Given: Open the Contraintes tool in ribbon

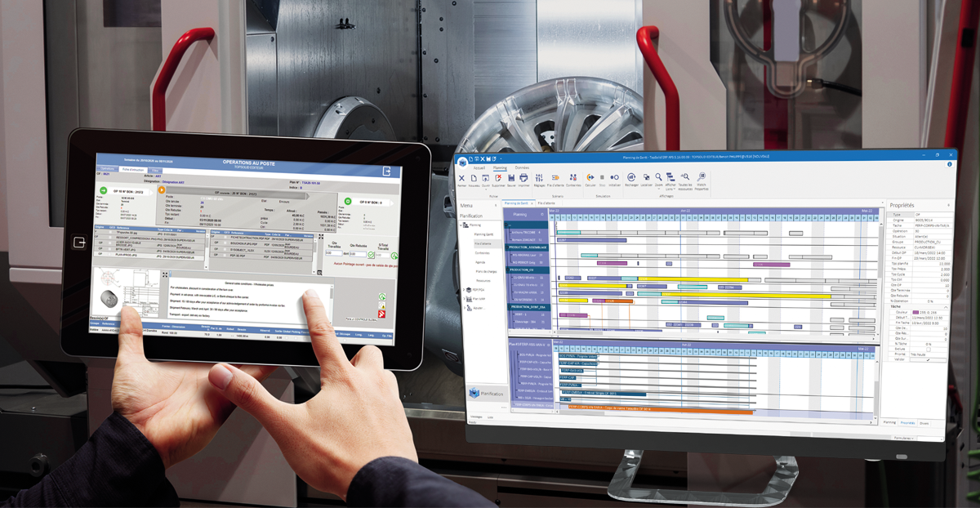Looking at the screenshot, I should [x=573, y=178].
